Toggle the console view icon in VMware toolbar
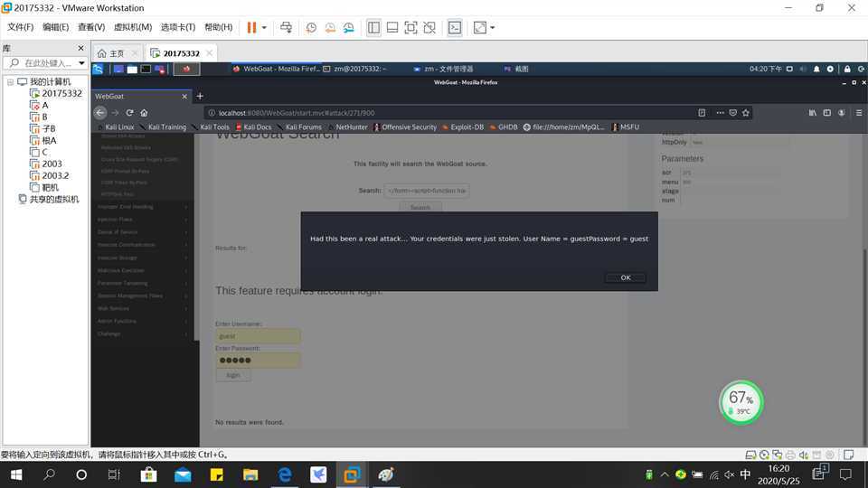This screenshot has width=868, height=488. [x=455, y=27]
